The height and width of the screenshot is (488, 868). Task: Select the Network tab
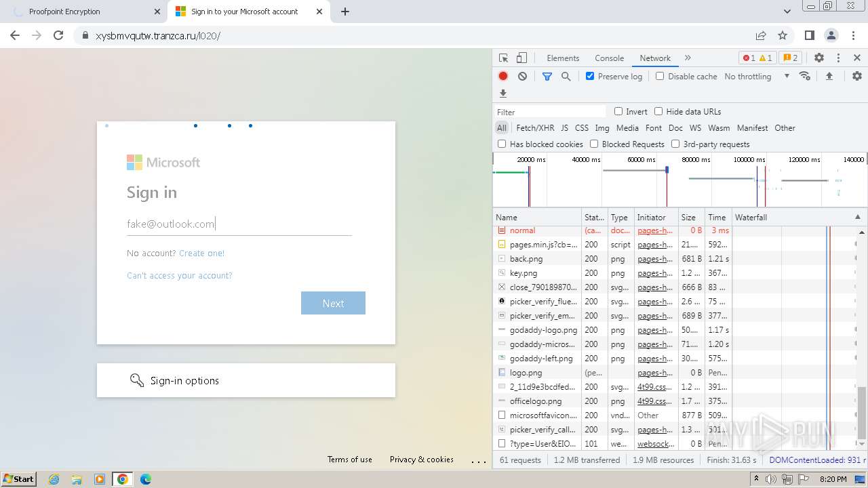click(x=655, y=58)
